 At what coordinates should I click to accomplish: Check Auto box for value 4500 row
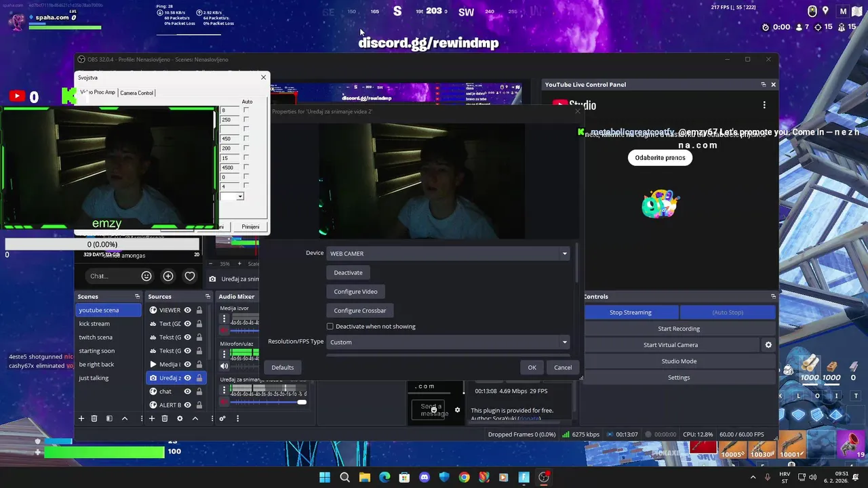(246, 167)
